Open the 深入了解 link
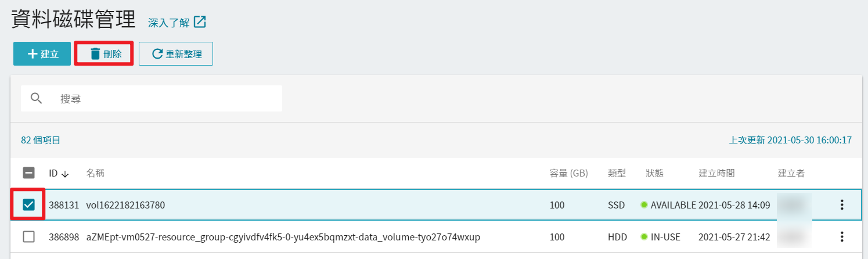The width and height of the screenshot is (868, 259). [168, 23]
